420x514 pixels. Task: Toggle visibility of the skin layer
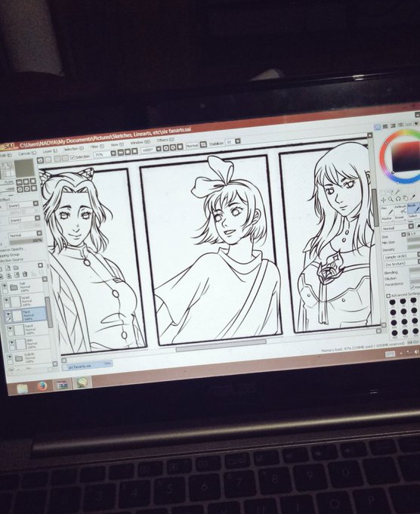[11, 343]
